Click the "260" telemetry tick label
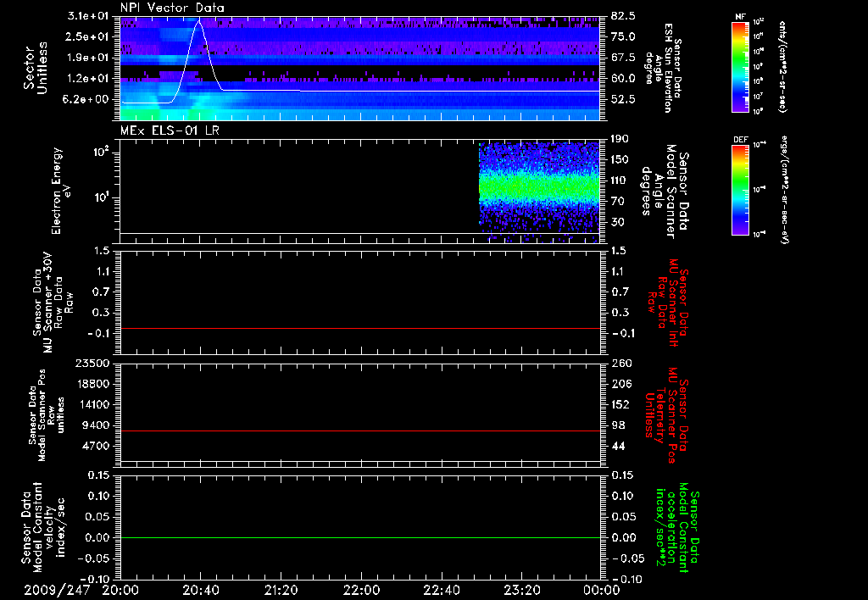Viewport: 868px width, 600px height. click(x=620, y=364)
